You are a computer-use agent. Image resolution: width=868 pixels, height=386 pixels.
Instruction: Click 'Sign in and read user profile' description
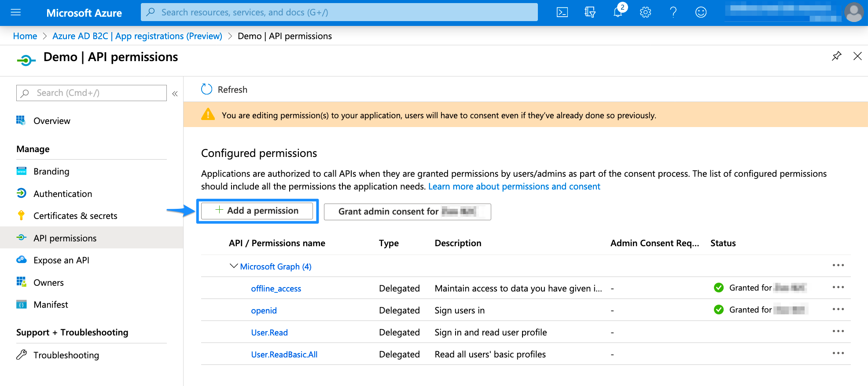click(x=490, y=332)
